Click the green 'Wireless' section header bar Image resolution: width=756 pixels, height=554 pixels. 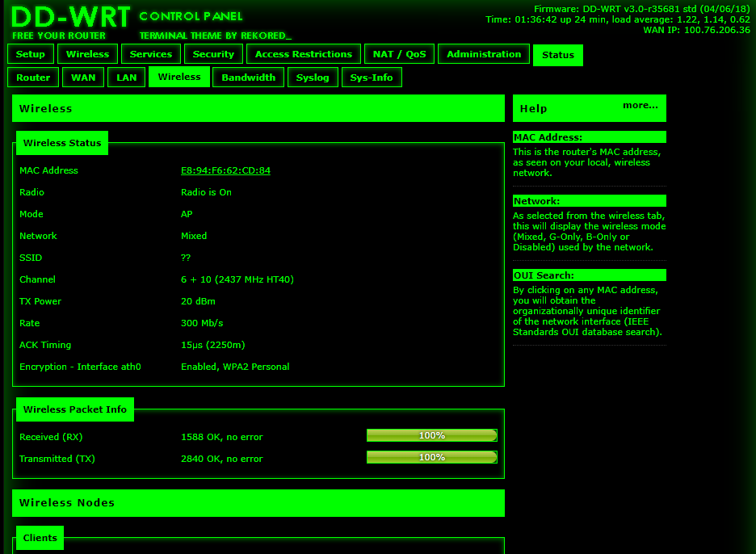point(258,108)
